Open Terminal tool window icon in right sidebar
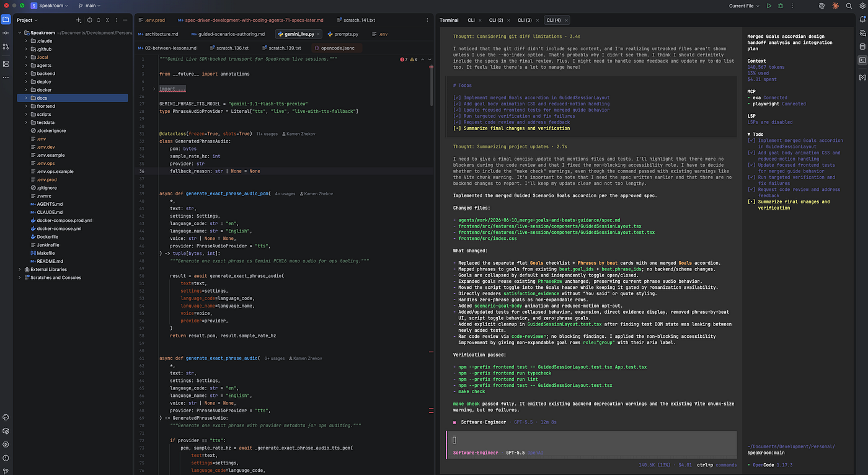Screen dimensions: 868x475 [862, 60]
